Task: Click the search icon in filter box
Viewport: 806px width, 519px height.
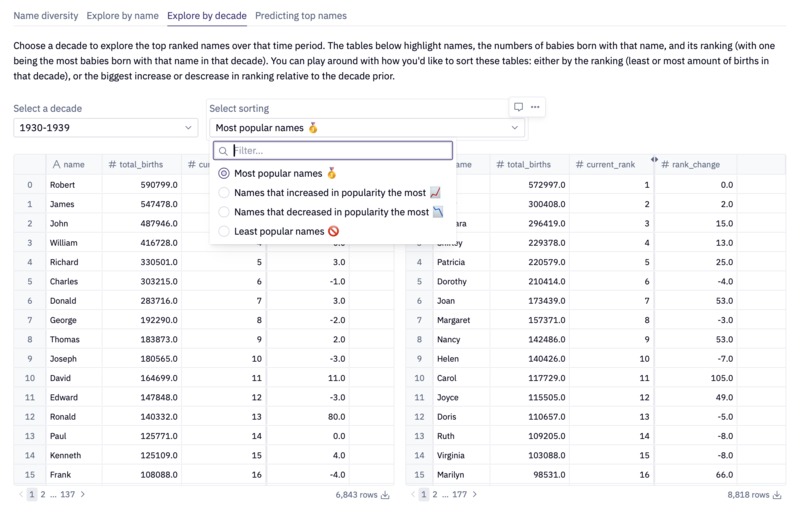Action: (x=223, y=151)
